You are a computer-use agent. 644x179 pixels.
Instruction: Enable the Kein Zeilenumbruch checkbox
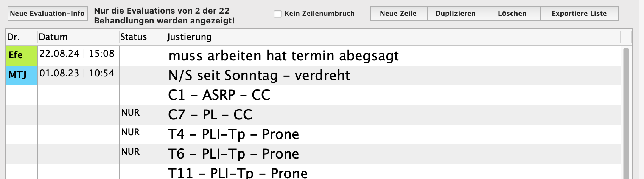pyautogui.click(x=278, y=14)
